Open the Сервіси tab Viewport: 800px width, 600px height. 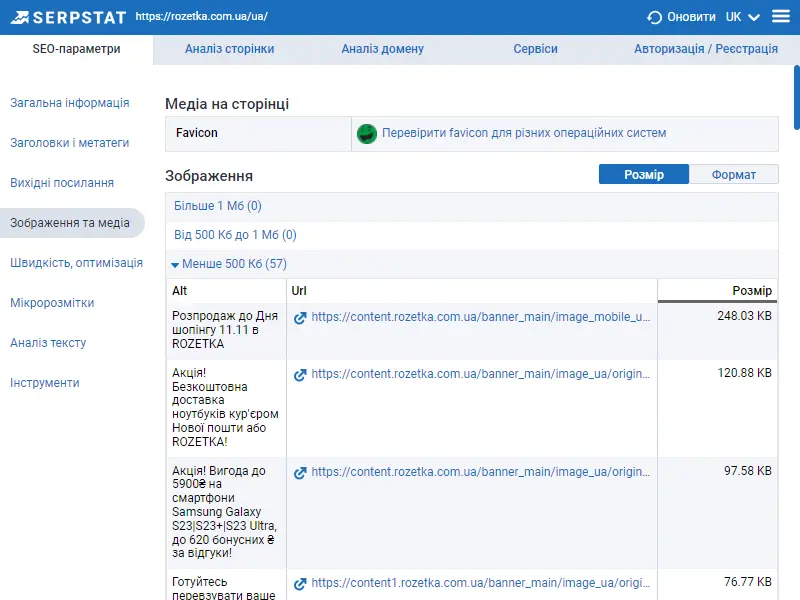click(x=535, y=49)
